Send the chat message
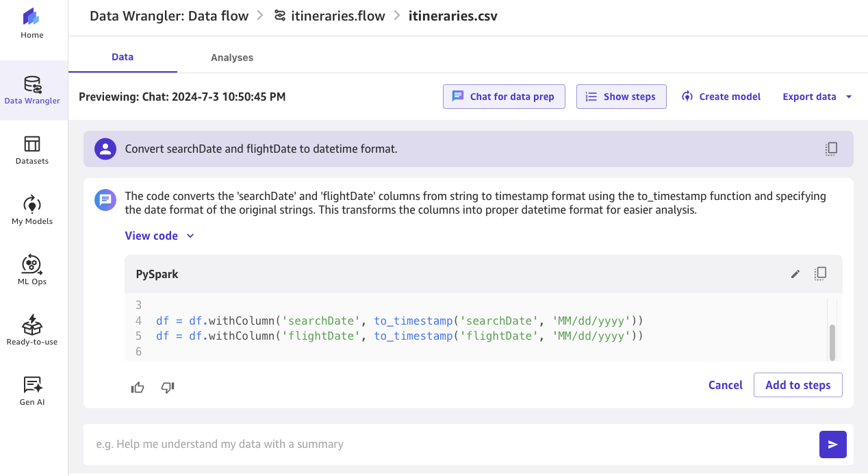Image resolution: width=868 pixels, height=476 pixels. (x=832, y=444)
